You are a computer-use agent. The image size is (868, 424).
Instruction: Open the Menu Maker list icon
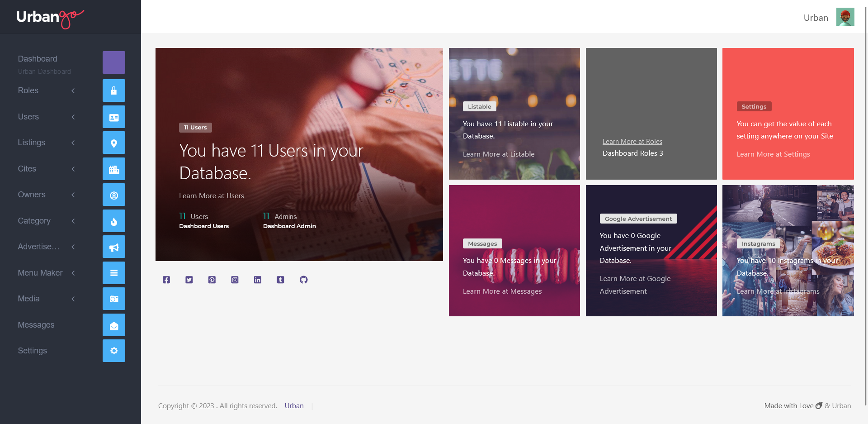(113, 273)
